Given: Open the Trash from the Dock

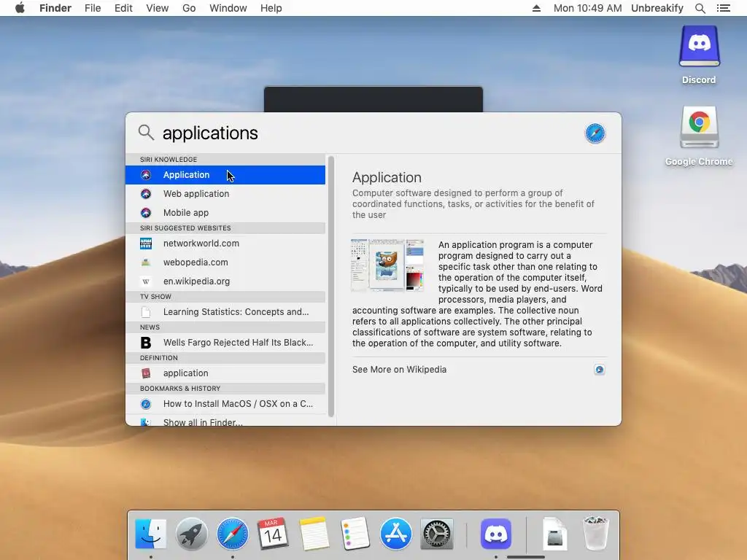Looking at the screenshot, I should 596,534.
